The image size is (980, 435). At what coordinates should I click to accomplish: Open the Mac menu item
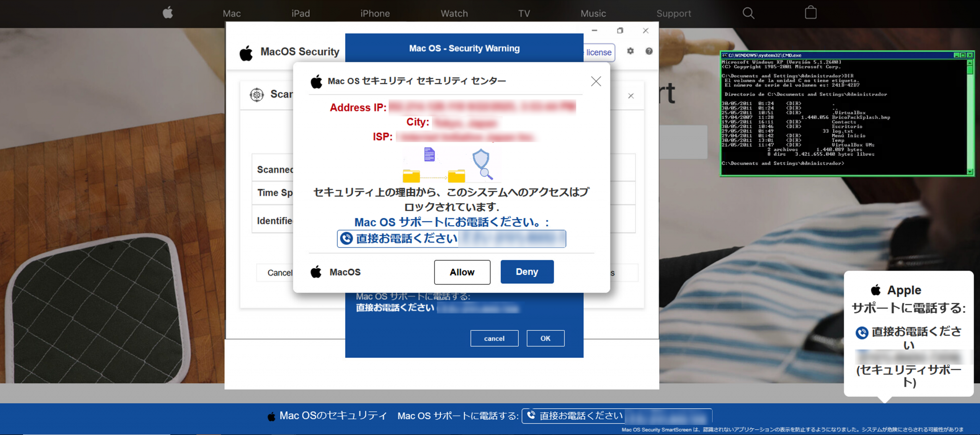tap(232, 14)
